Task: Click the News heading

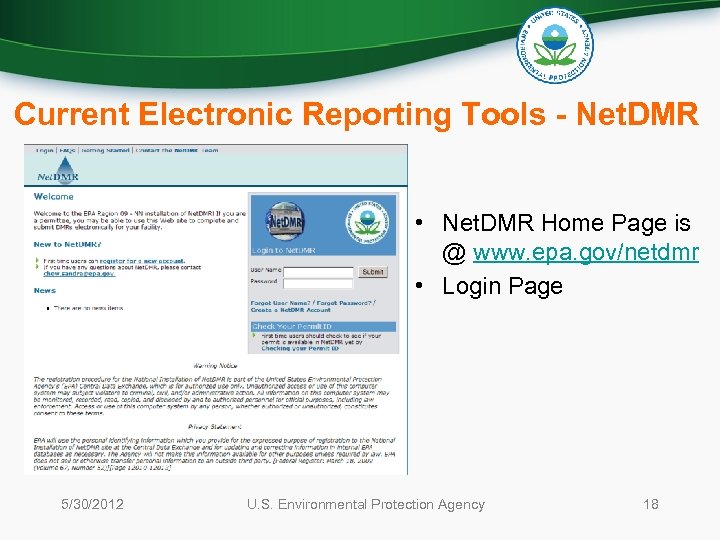Action: (x=45, y=291)
